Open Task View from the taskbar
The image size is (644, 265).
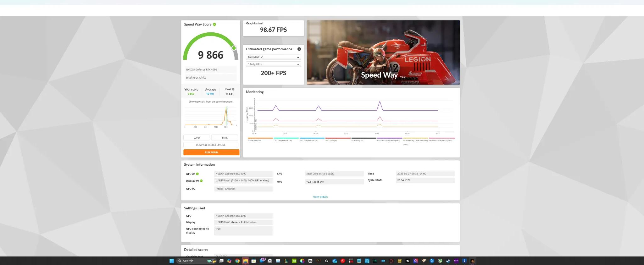(221, 261)
